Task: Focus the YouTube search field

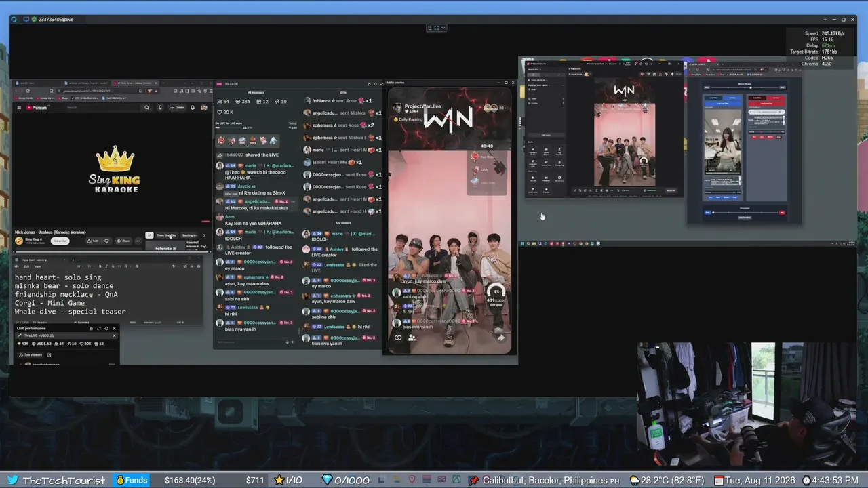Action: (x=102, y=107)
